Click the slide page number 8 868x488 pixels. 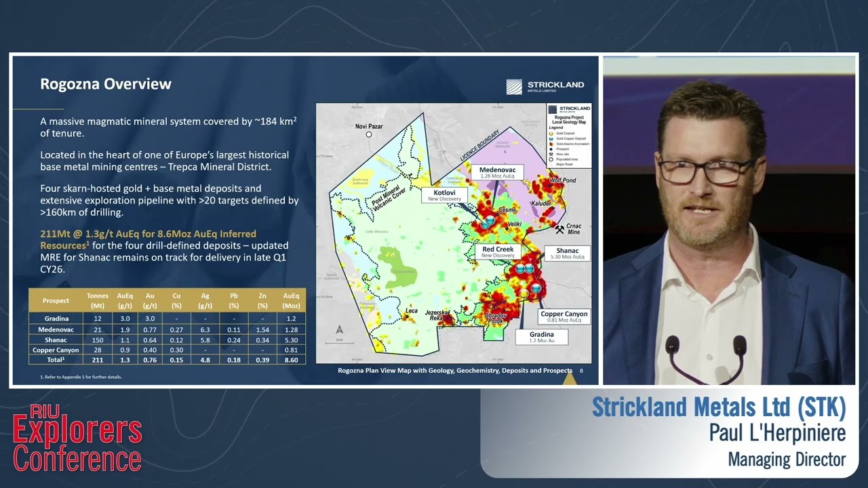click(x=581, y=371)
